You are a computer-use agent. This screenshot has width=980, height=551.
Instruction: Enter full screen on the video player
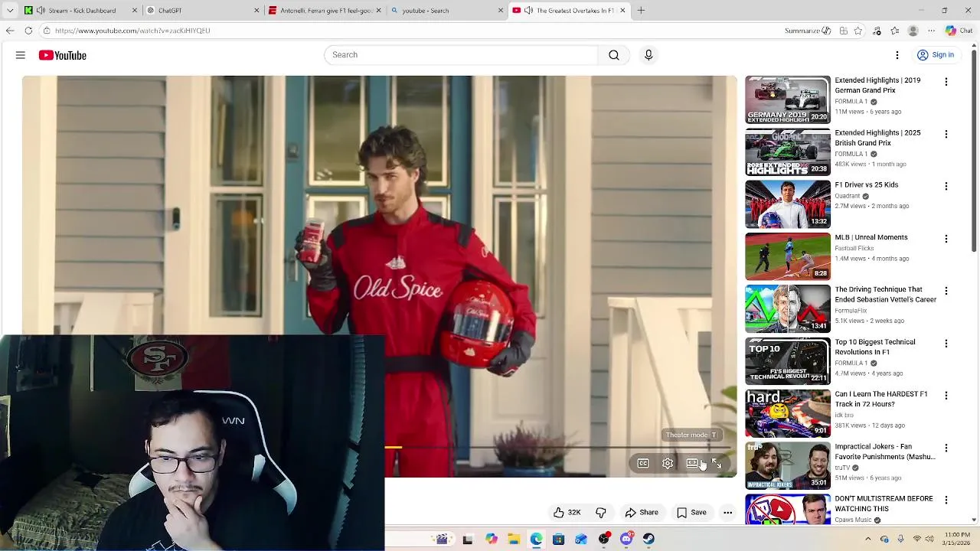point(717,464)
